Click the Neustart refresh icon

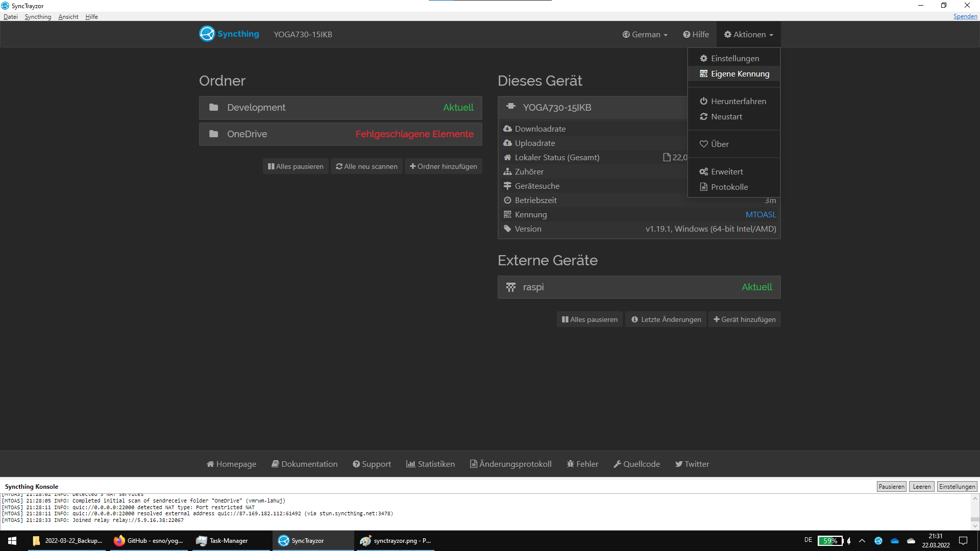click(703, 116)
